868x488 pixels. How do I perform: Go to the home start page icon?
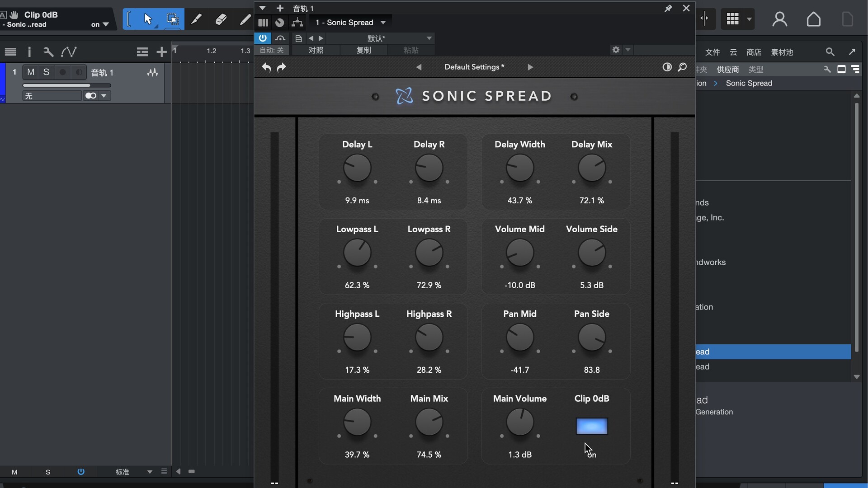click(x=813, y=19)
